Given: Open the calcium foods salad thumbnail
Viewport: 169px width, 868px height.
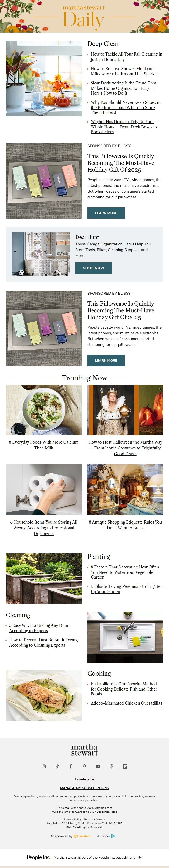Looking at the screenshot, I should 43,410.
